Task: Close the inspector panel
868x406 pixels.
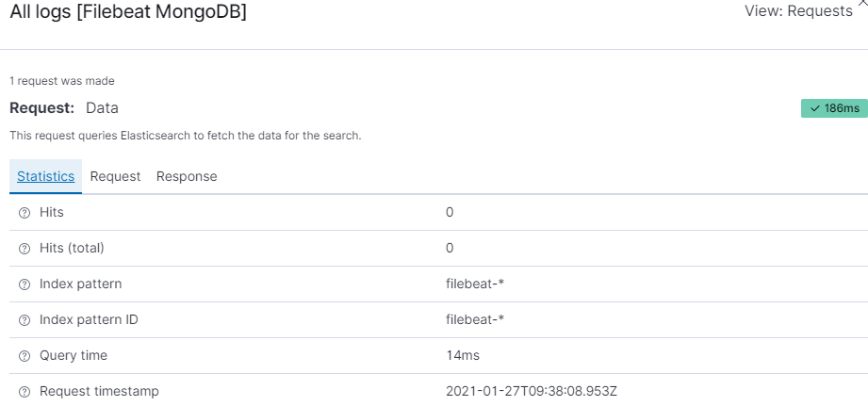Action: click(861, 3)
